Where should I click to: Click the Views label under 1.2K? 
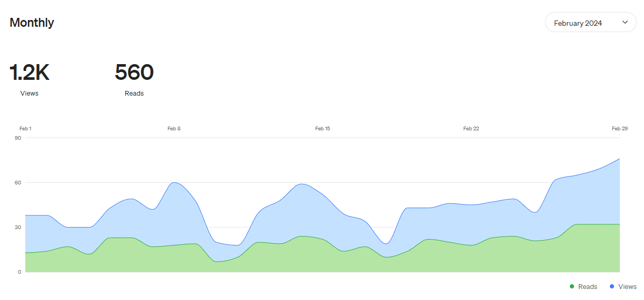[x=29, y=94]
